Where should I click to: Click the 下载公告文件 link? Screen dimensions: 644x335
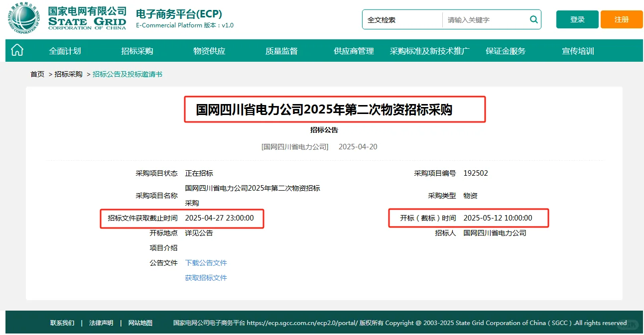(206, 262)
